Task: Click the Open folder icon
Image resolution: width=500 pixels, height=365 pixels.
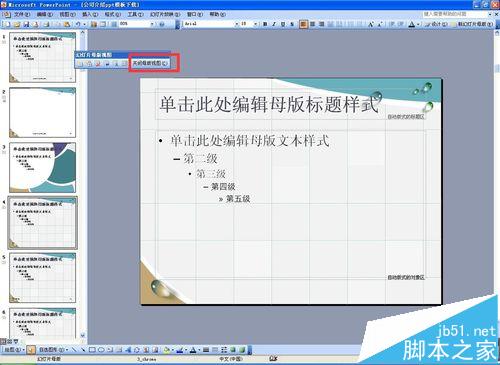Action: [x=17, y=24]
